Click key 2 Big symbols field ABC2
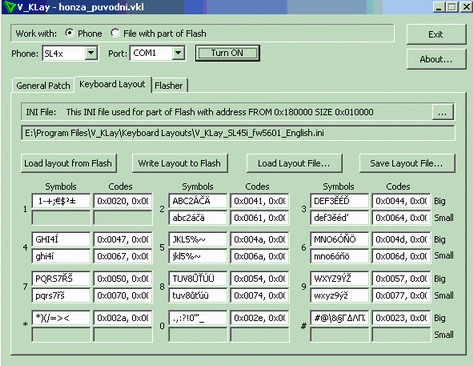 coord(198,201)
